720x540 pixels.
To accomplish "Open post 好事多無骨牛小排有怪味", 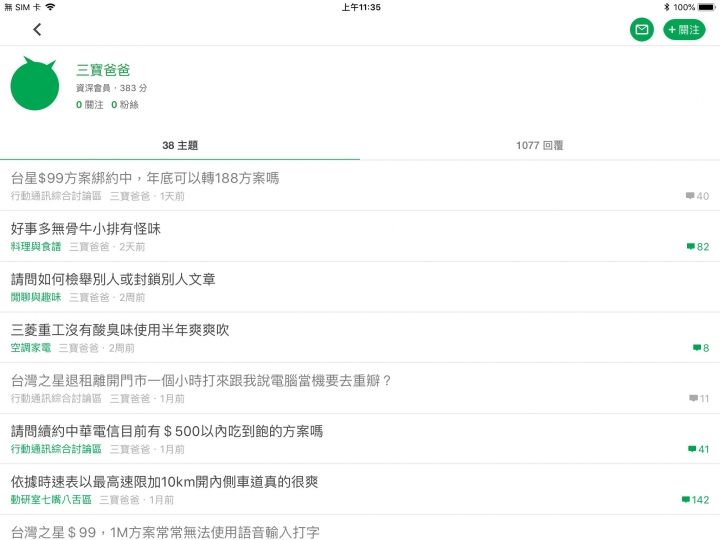I will 360,236.
